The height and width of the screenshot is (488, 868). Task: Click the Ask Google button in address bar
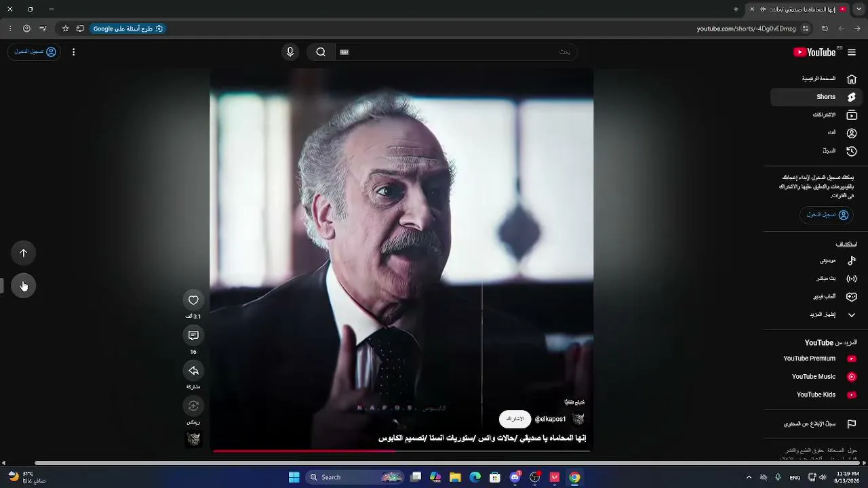[128, 28]
